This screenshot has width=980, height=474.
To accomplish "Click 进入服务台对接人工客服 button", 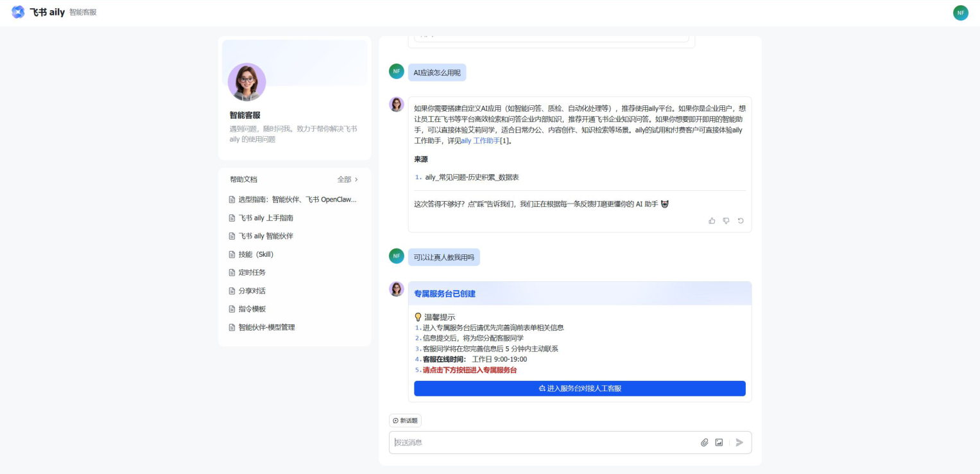I will (580, 389).
